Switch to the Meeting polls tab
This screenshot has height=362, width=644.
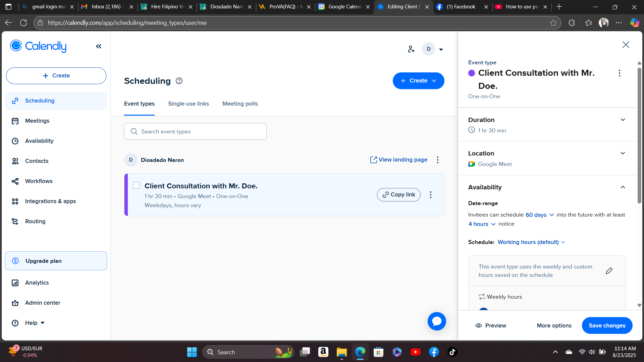[240, 104]
